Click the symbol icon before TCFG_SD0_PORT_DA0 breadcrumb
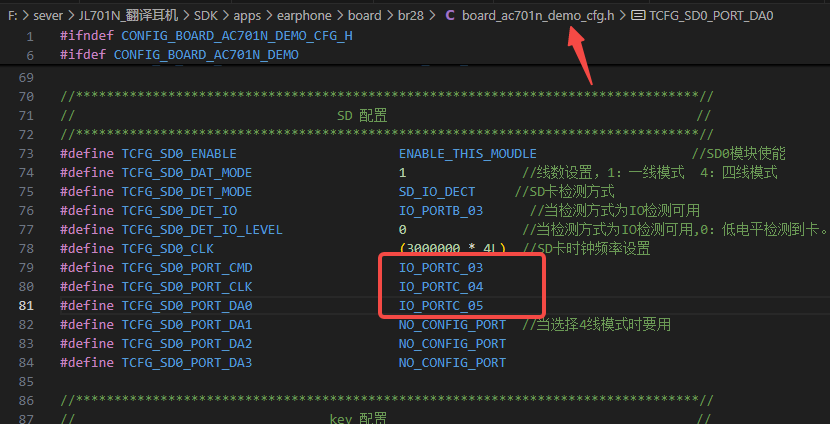Viewport: 830px width, 424px height. point(638,16)
